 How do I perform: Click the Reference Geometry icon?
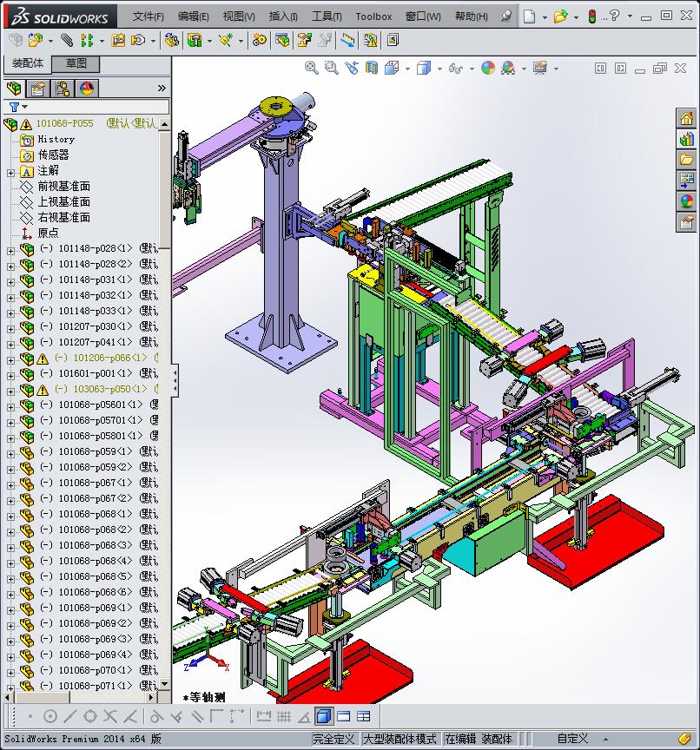[x=226, y=41]
